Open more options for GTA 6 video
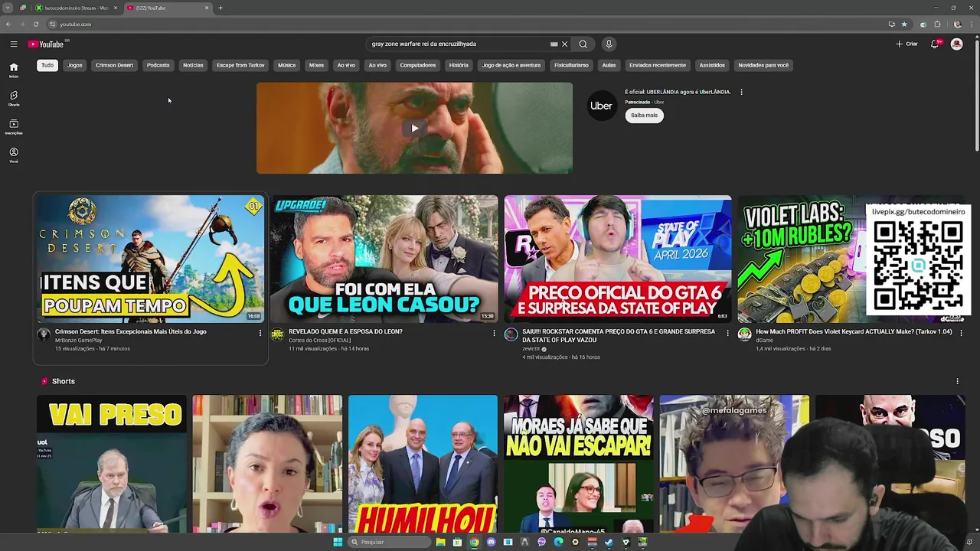Screen dimensions: 980x551 (x=727, y=333)
